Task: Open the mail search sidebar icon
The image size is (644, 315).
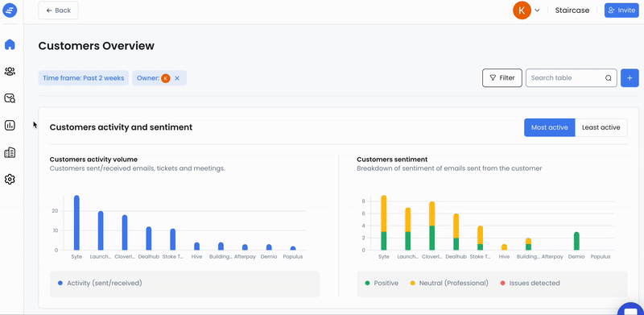Action: [10, 98]
